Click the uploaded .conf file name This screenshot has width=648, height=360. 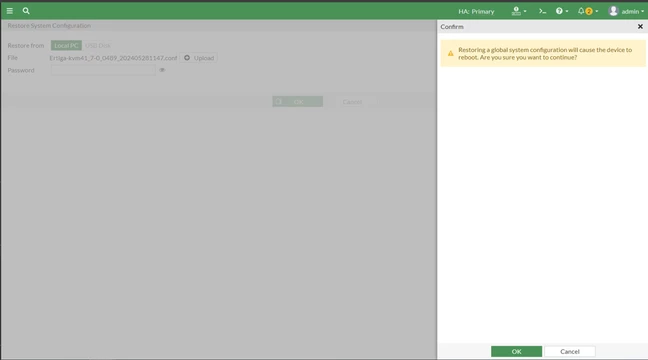coord(113,58)
